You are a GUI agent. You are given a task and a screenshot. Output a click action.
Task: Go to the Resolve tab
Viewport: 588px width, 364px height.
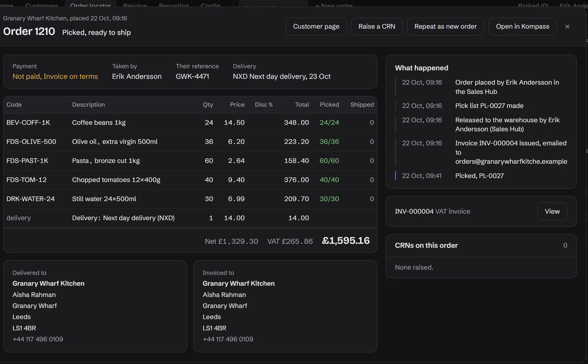135,5
